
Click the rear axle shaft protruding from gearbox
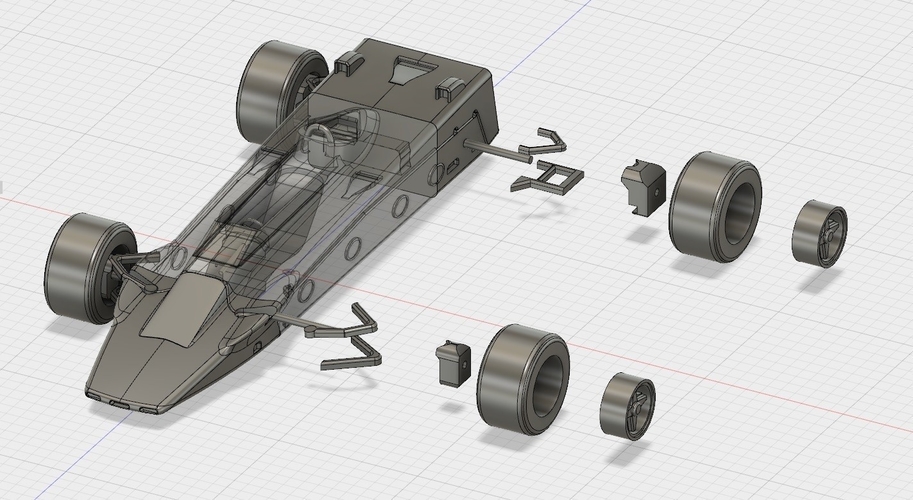(496, 150)
